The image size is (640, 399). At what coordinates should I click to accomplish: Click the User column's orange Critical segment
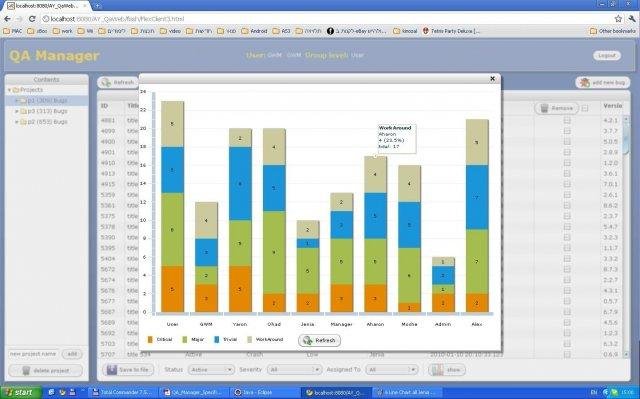(172, 289)
